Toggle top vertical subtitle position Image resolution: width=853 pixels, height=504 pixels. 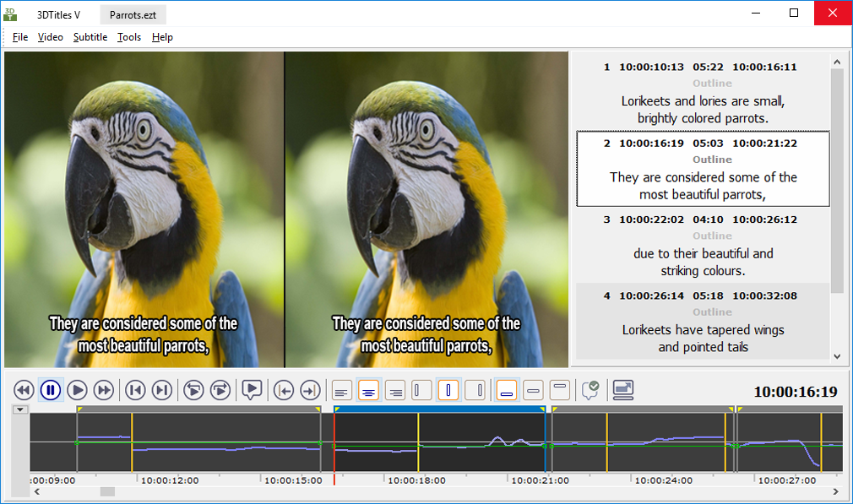559,390
